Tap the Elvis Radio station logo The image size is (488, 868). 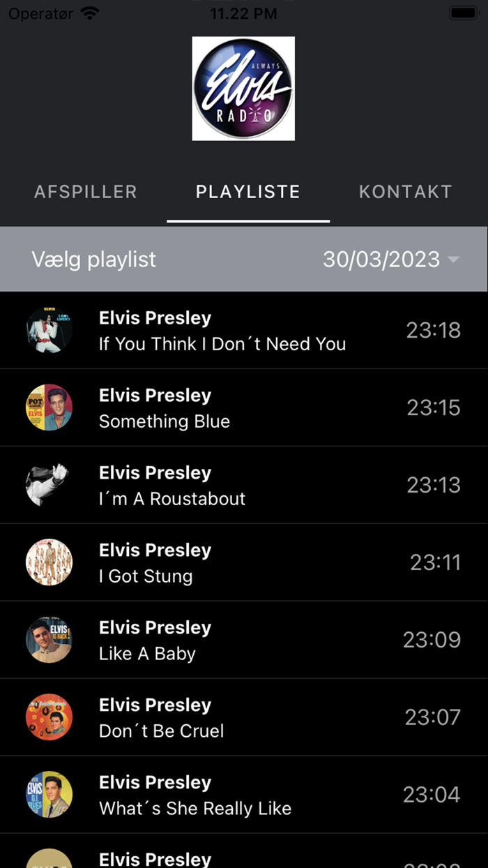pos(243,88)
